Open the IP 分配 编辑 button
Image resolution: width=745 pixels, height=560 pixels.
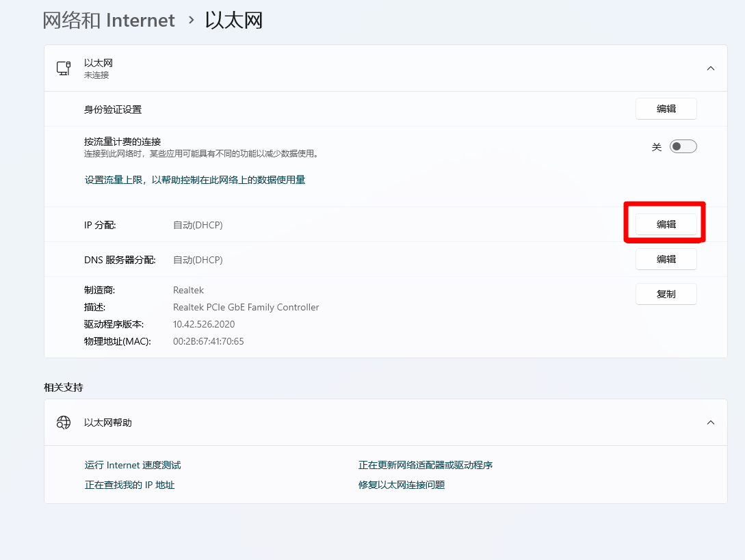point(666,224)
